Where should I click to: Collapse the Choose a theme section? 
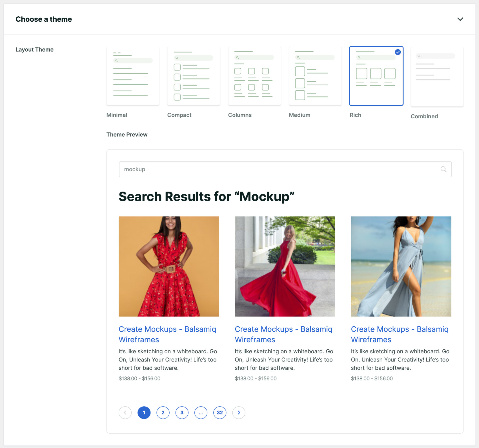[460, 19]
